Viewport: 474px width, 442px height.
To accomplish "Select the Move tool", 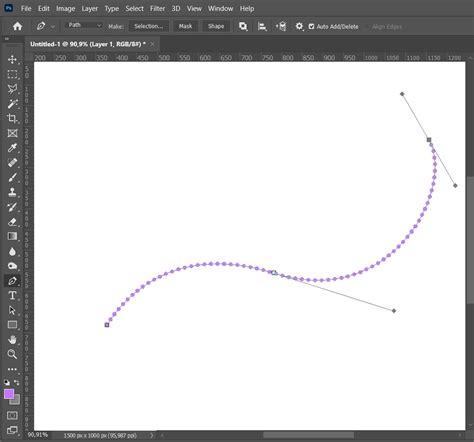I will pos(12,60).
